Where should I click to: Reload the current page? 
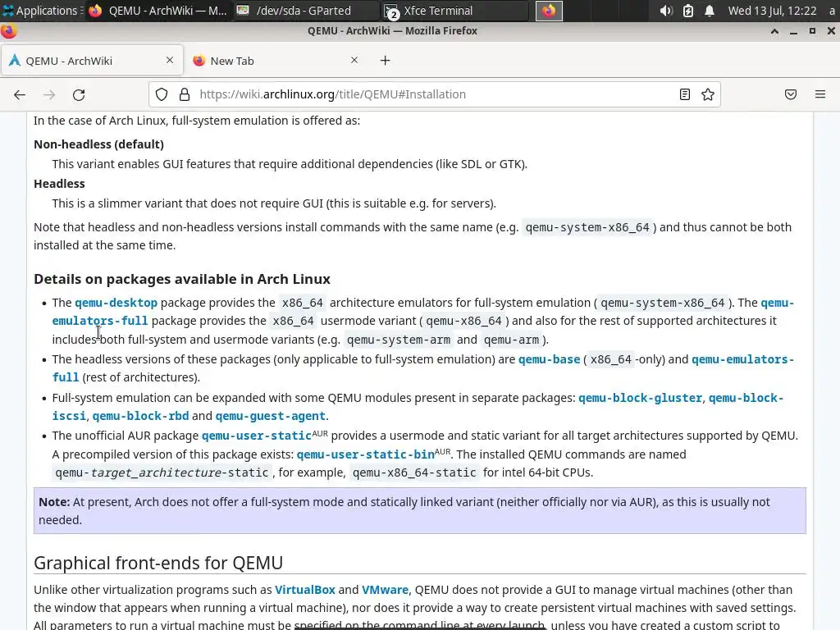(79, 95)
